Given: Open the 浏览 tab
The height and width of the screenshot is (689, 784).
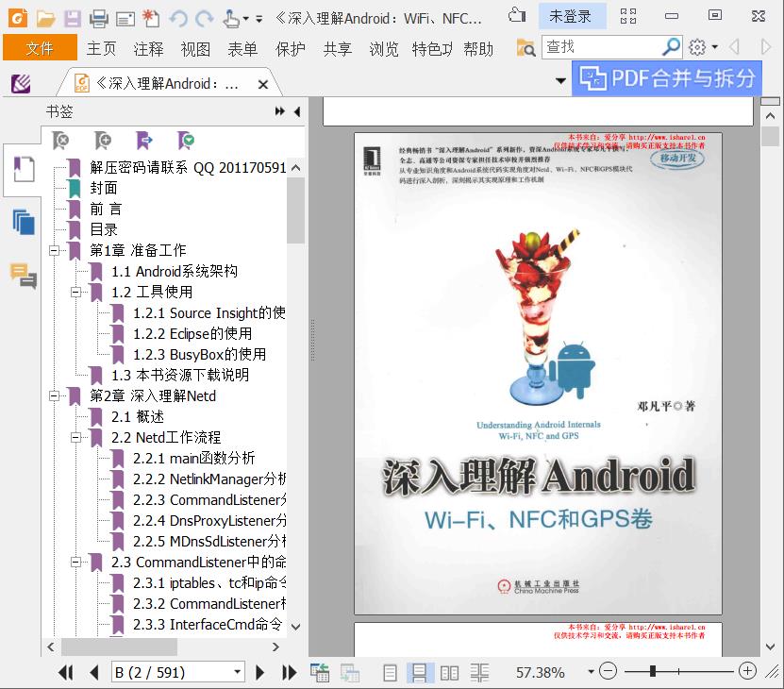Looking at the screenshot, I should (384, 48).
